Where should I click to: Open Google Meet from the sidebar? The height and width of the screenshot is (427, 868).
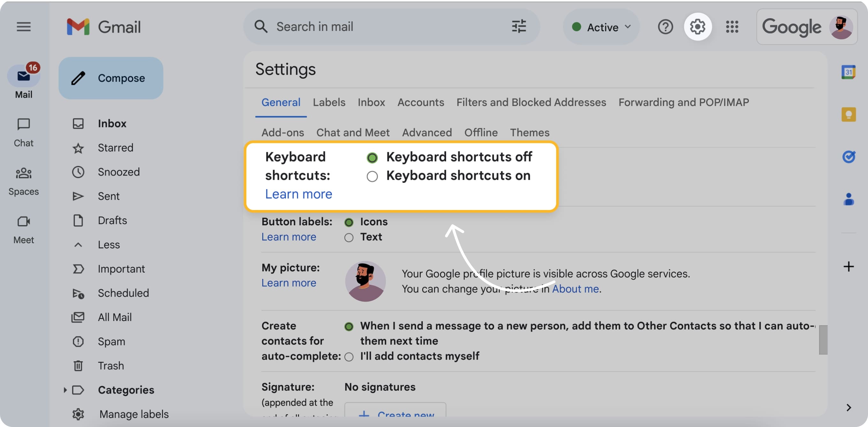click(23, 229)
